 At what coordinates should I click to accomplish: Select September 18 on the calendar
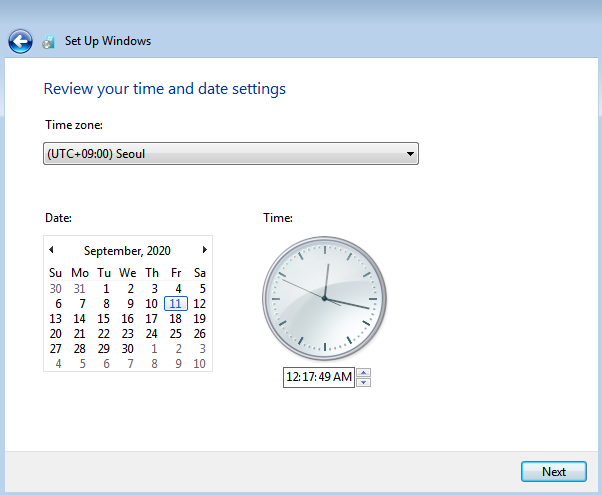click(x=175, y=319)
